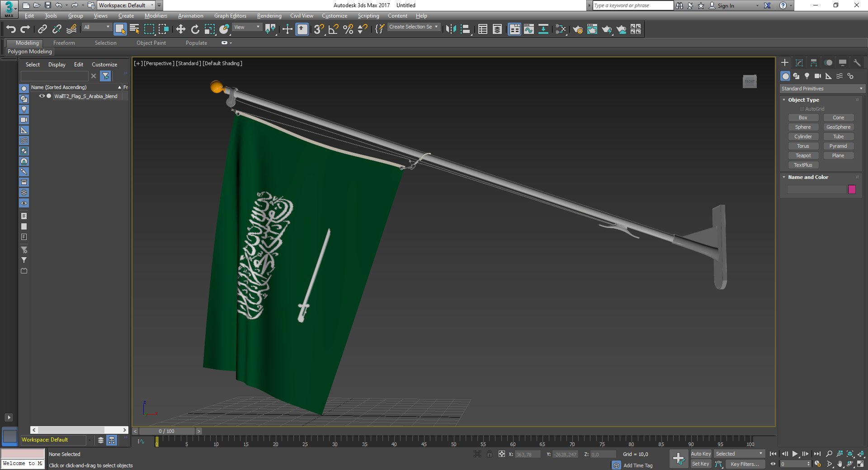Toggle 3D Snaps on main toolbar
The image size is (868, 470).
pyautogui.click(x=319, y=29)
